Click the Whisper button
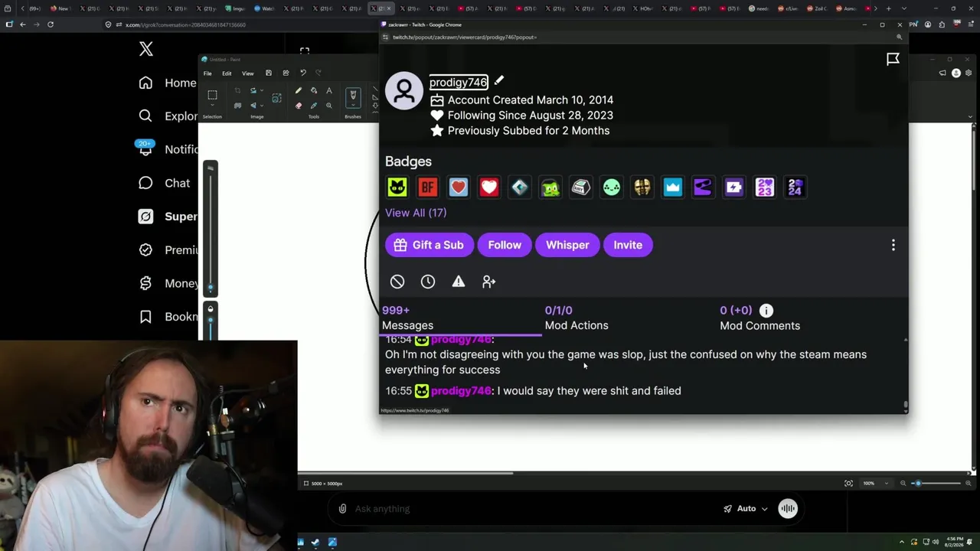The image size is (980, 551). tap(567, 245)
